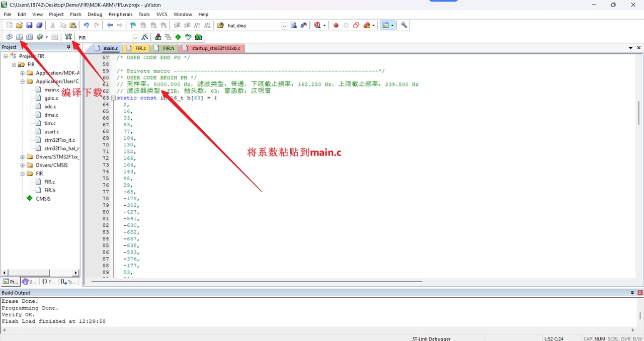The width and height of the screenshot is (644, 341).
Task: Switch to the FIR.c editor tab
Action: pyautogui.click(x=136, y=48)
